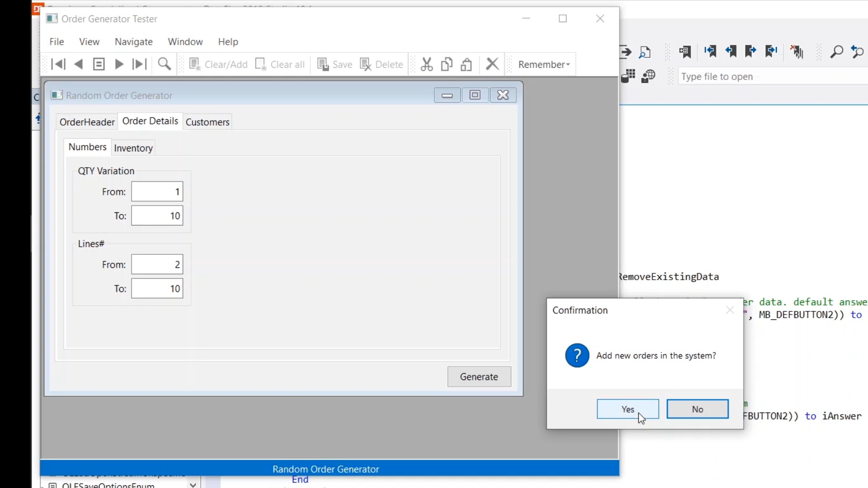Open the Window menu

pyautogui.click(x=185, y=42)
